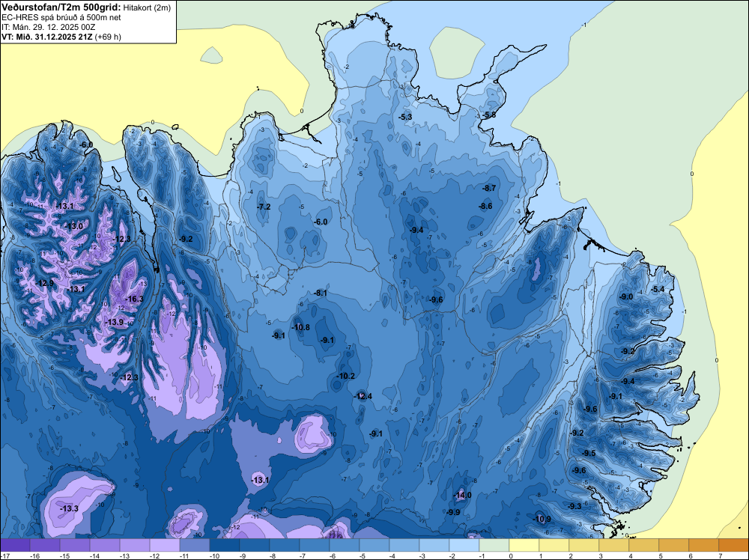Select the -7.2 temperature value
This screenshot has width=749, height=560.
point(264,207)
